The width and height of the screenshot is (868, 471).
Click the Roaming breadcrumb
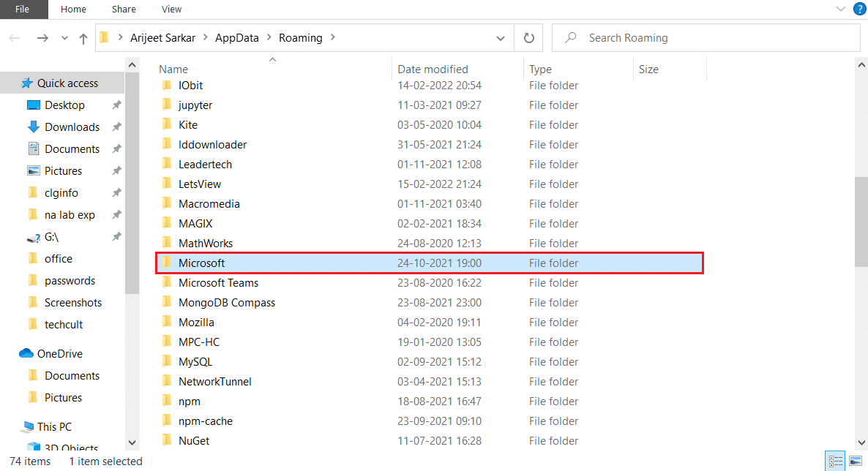pos(301,37)
